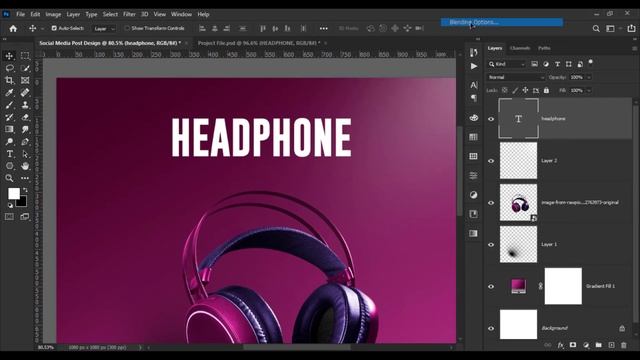
Task: Add a layer mask from panel bottom
Action: (573, 345)
